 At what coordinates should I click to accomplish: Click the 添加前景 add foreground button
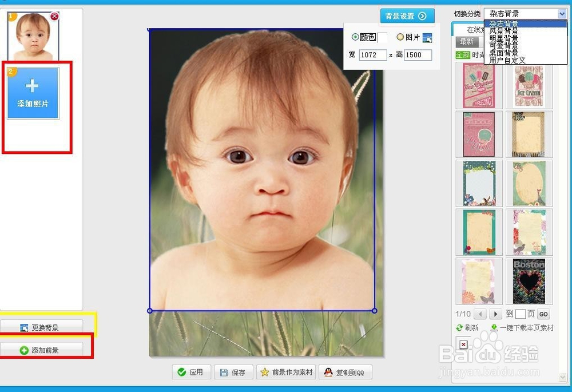pyautogui.click(x=41, y=350)
